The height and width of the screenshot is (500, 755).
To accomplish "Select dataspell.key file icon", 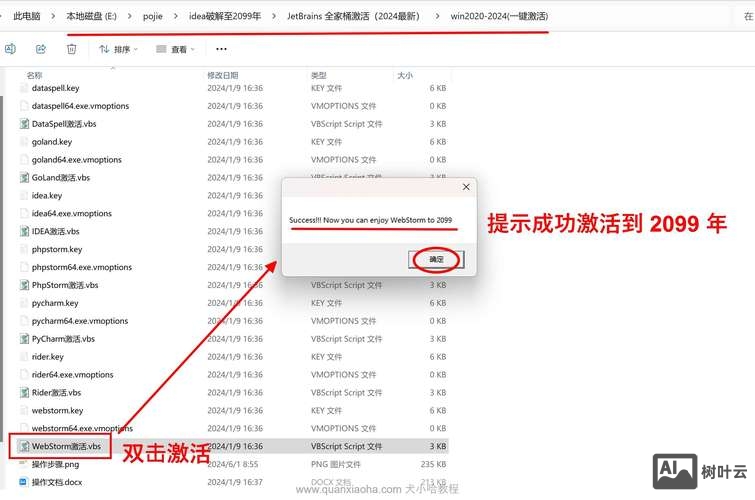I will click(x=24, y=88).
